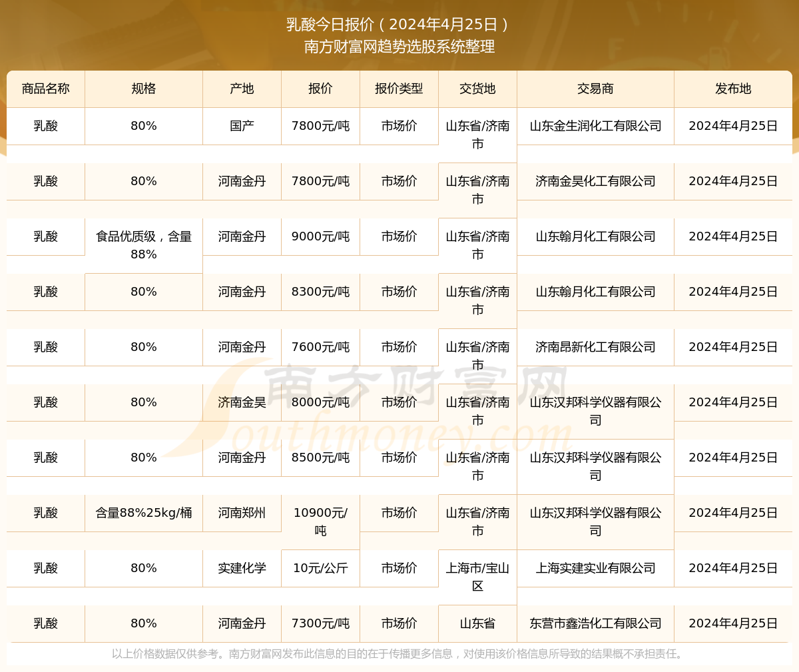Click the 8300元/吨 price cell
This screenshot has width=799, height=672.
click(320, 292)
